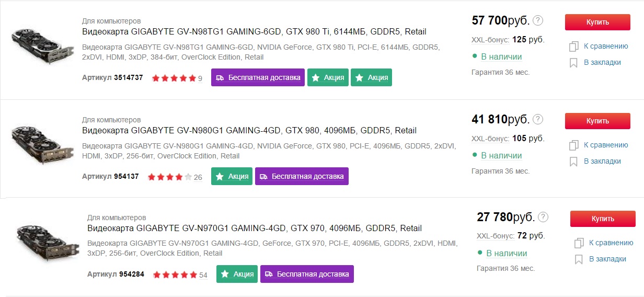Screen dimensions: 644x297
Task: Click Бесплатная доставка badge on GTX 970 row
Action: point(307,274)
